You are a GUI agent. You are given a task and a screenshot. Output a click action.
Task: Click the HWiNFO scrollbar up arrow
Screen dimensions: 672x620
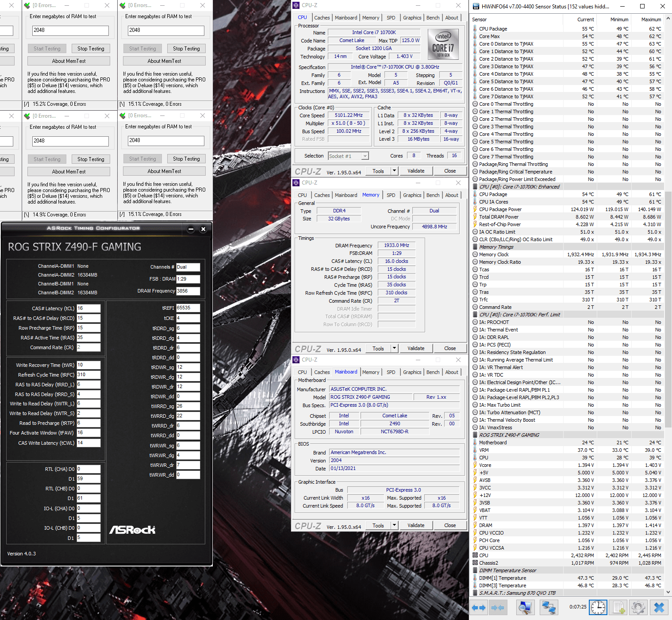668,19
